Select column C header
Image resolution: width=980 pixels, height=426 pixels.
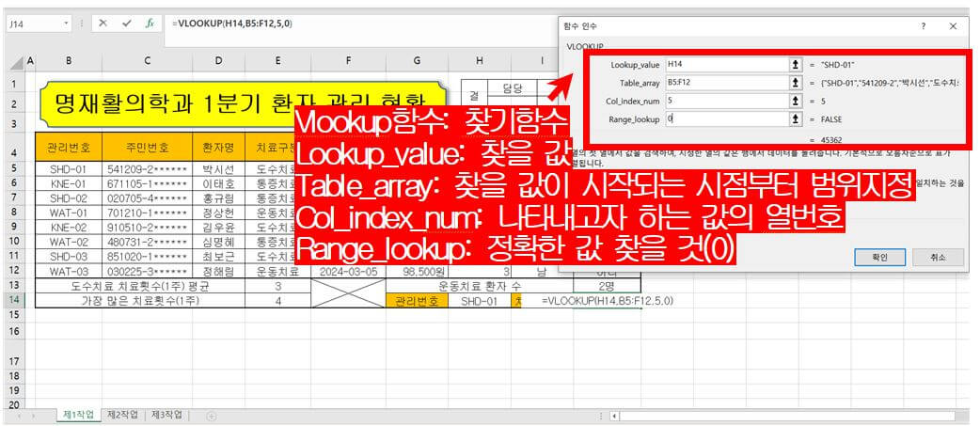click(x=147, y=60)
